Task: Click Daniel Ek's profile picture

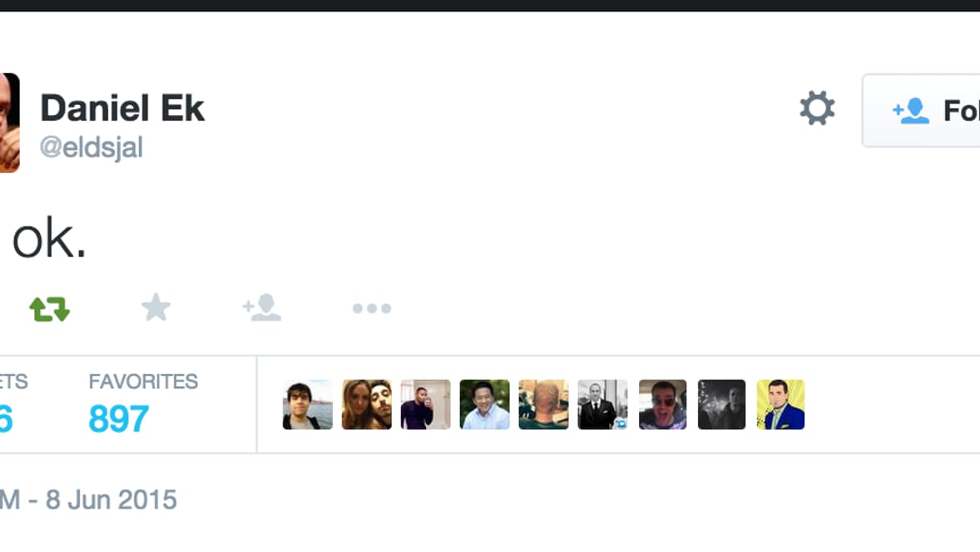Action: tap(9, 122)
